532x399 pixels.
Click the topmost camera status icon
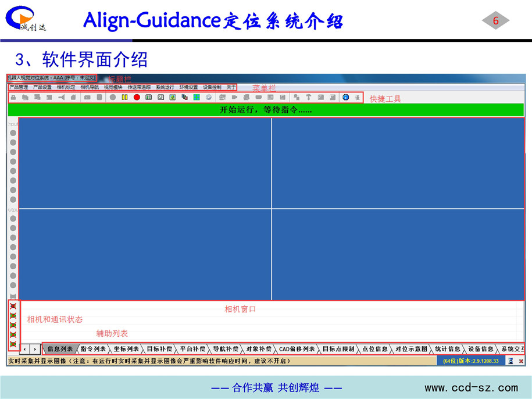pyautogui.click(x=13, y=306)
